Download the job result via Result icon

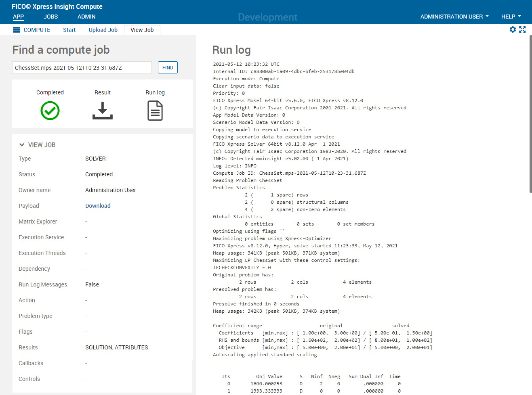tap(103, 111)
